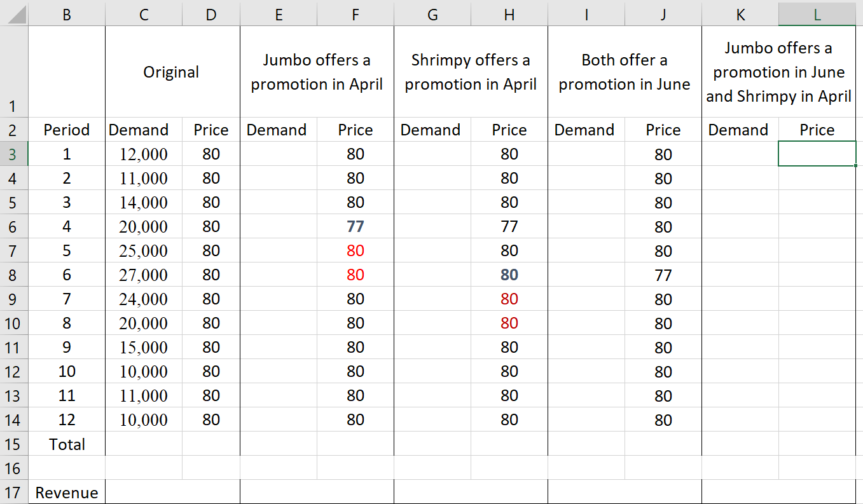
Task: Select the bold 77 in column F
Action: click(x=356, y=226)
